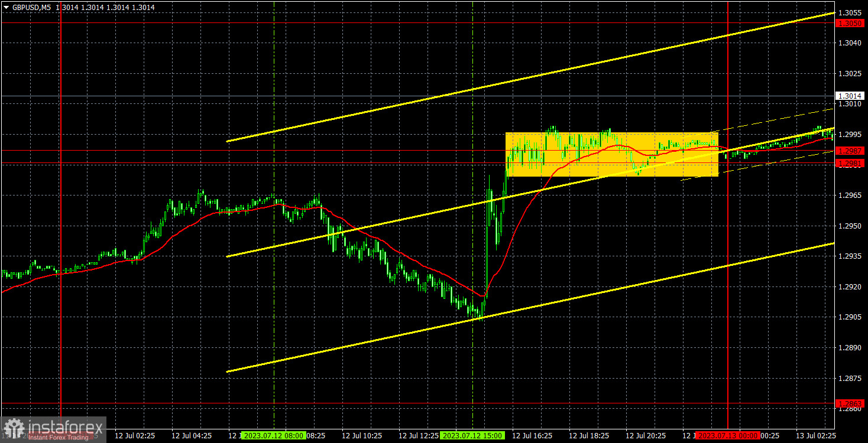Click the 1.2920 price axis label

[850, 287]
